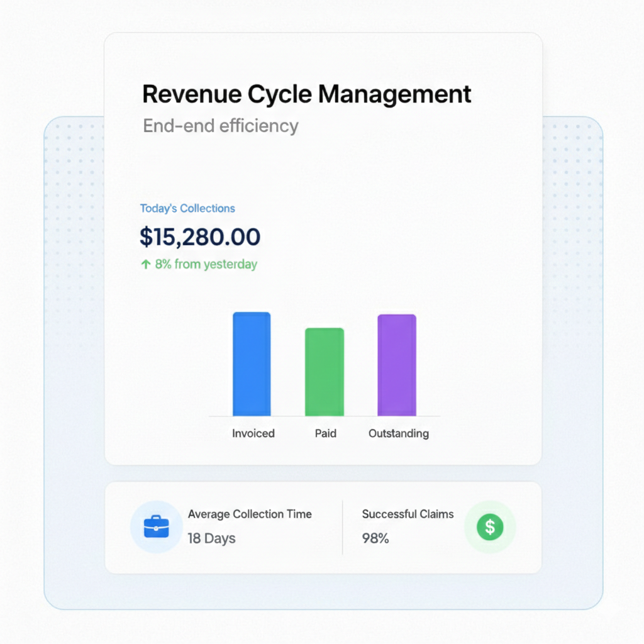Open the Average Collection Time label
Viewport: 644px width, 644px height.
(x=250, y=514)
